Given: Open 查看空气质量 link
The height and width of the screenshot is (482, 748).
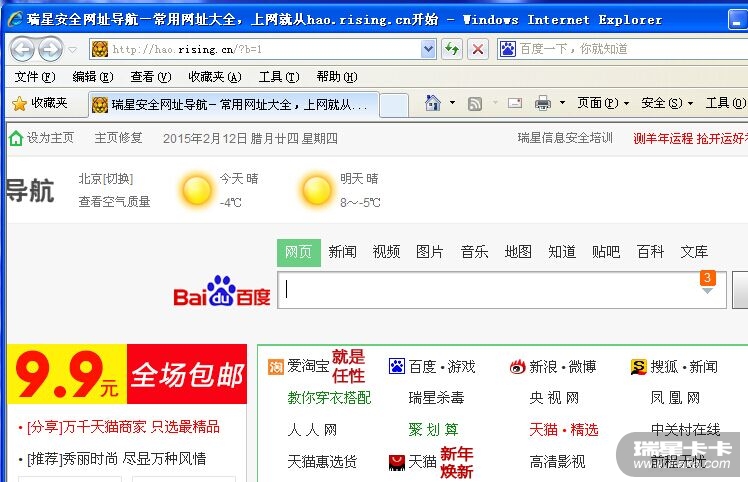Looking at the screenshot, I should pos(114,202).
